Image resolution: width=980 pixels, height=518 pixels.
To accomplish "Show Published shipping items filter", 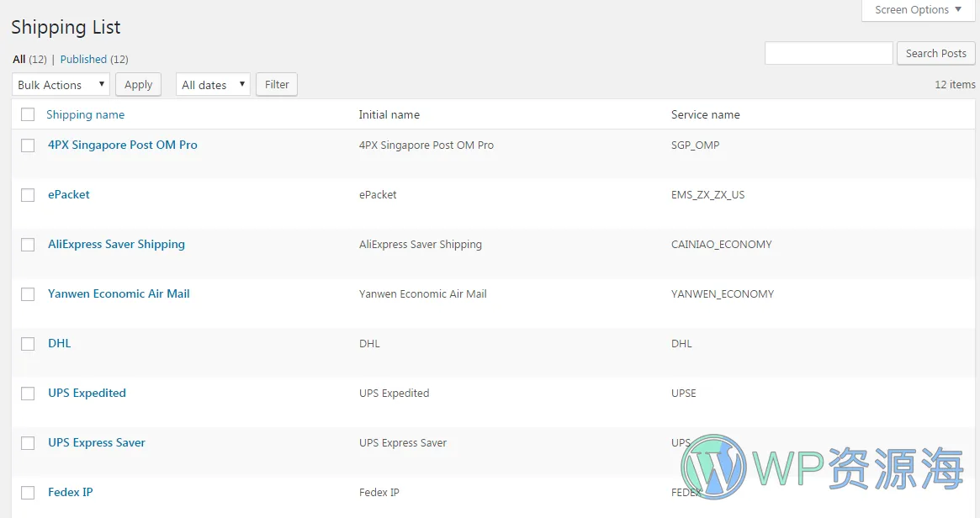I will click(83, 60).
